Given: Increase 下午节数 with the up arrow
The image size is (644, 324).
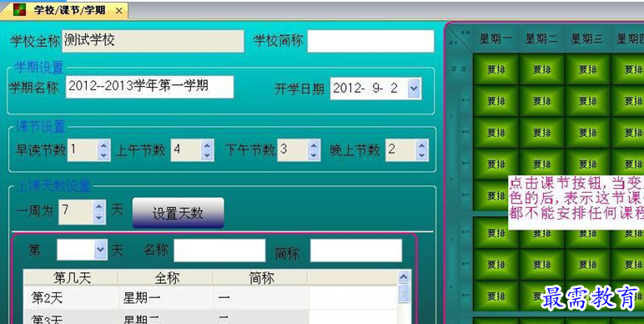Looking at the screenshot, I should [314, 144].
